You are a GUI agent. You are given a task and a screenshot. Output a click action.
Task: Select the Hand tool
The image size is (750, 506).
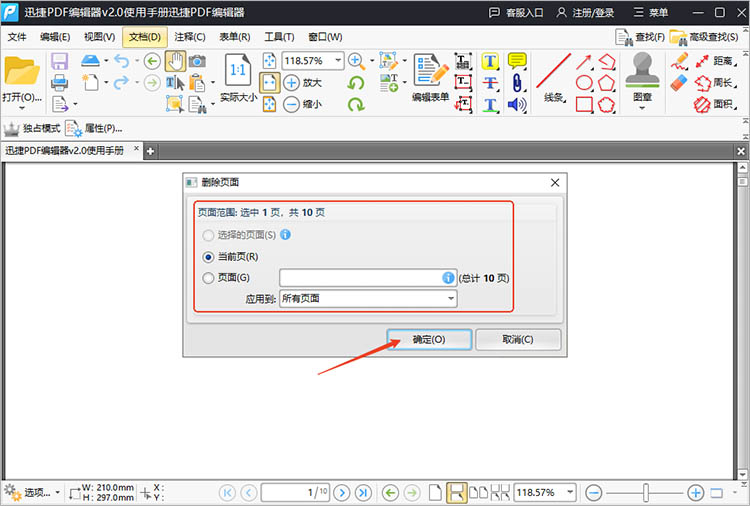[176, 61]
